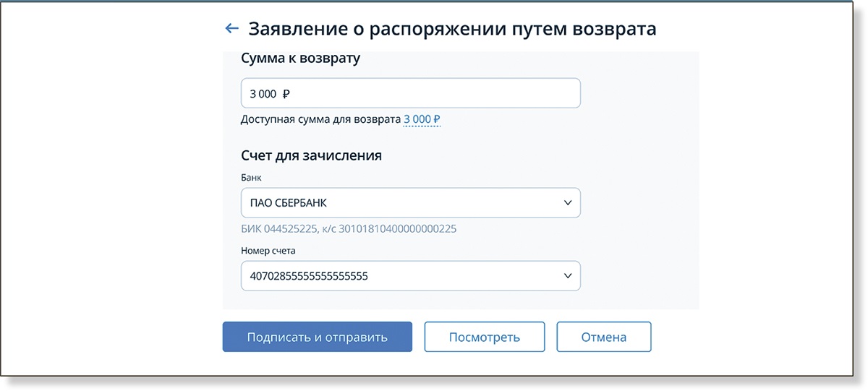868x391 pixels.
Task: Click the БИК 044525225 text
Action: (x=281, y=229)
